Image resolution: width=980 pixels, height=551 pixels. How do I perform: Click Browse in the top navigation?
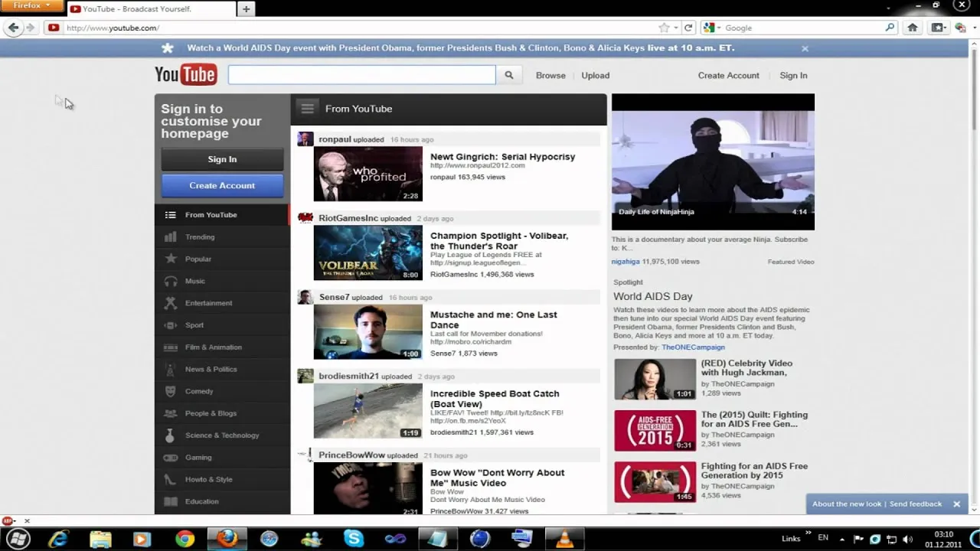pyautogui.click(x=550, y=75)
